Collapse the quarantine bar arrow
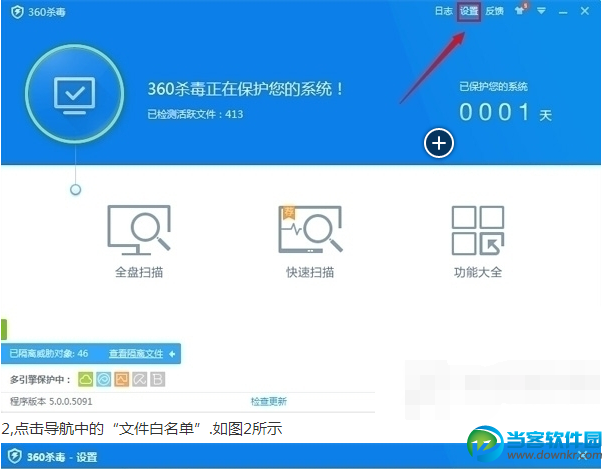This screenshot has height=469, width=603. point(172,354)
